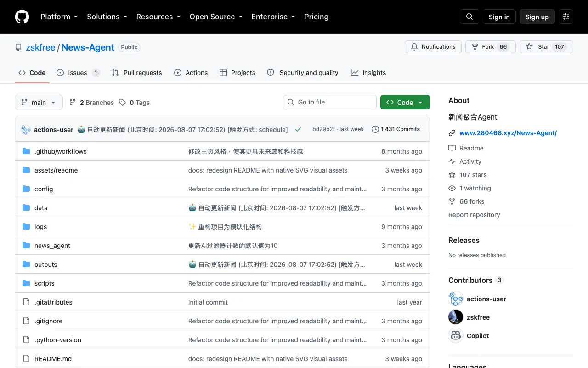Image resolution: width=588 pixels, height=368 pixels.
Task: Click the Sign in button
Action: [x=499, y=17]
